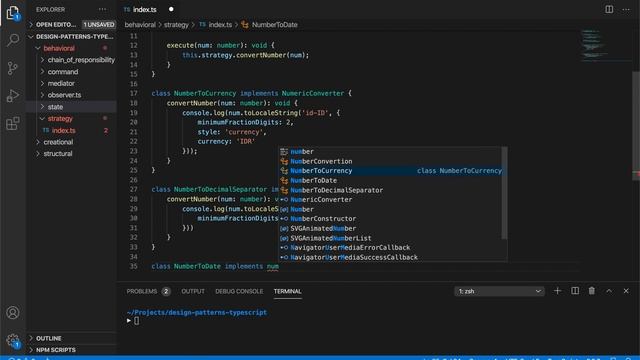Open Source Control view

pos(13,68)
